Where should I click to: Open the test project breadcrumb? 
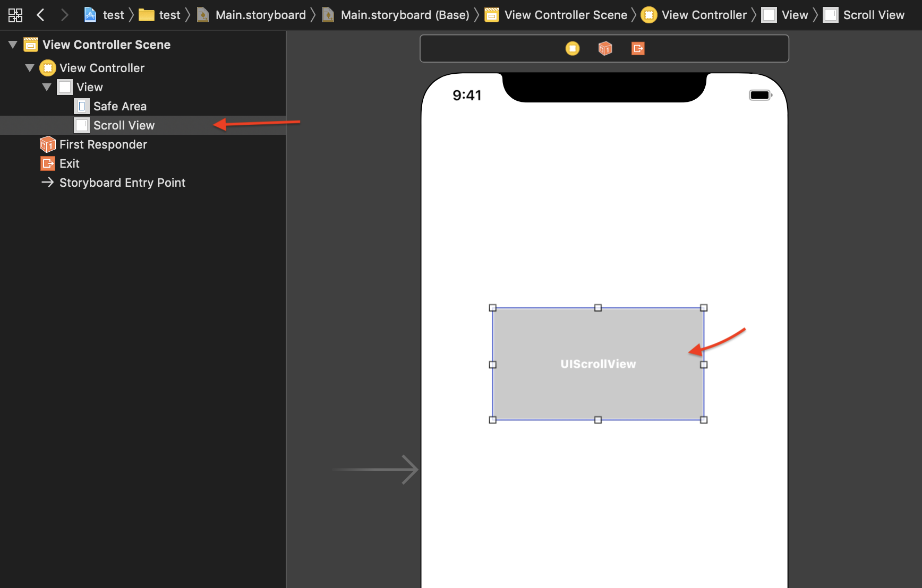coord(104,15)
